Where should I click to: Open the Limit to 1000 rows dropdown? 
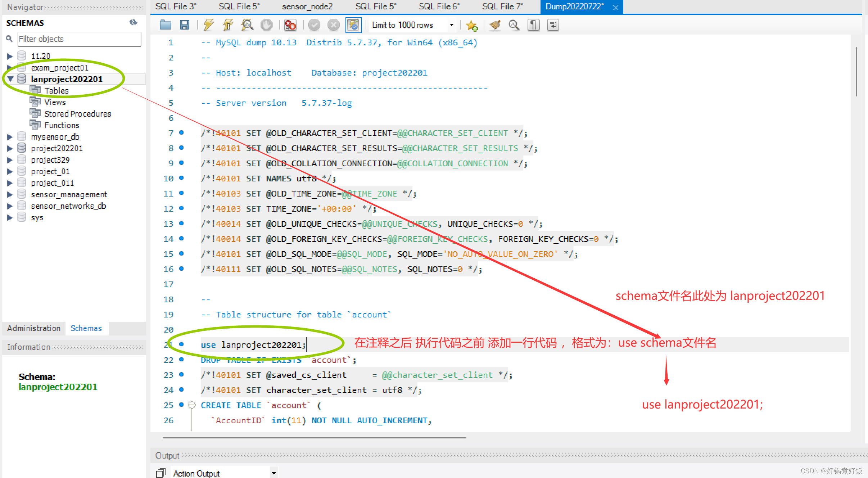point(451,25)
